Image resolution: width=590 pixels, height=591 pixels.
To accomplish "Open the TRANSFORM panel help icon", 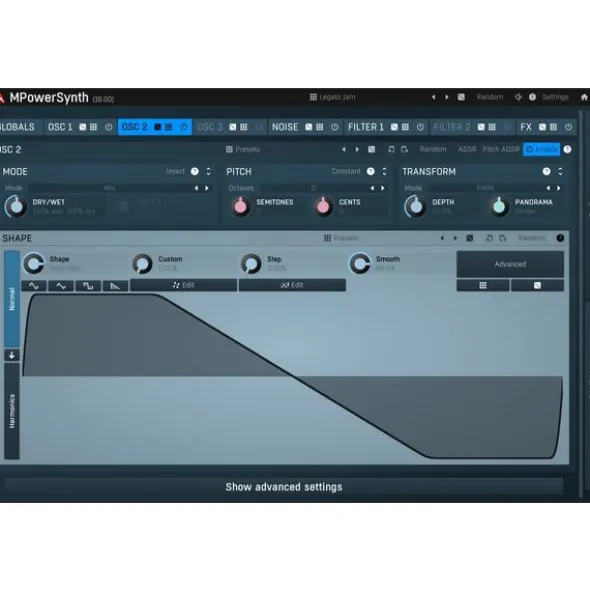I will coord(546,171).
